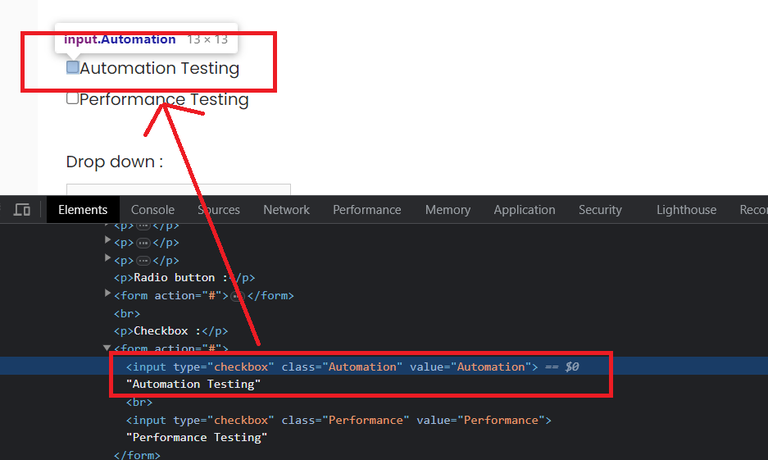Collapse the expanded form above the Automation input
The height and width of the screenshot is (460, 768).
coord(107,348)
